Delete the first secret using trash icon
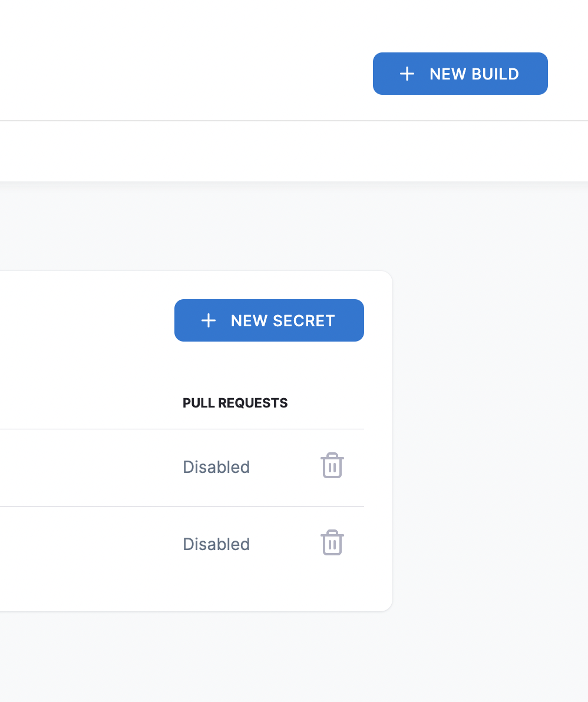Screen dimensions: 588x702 (x=332, y=466)
